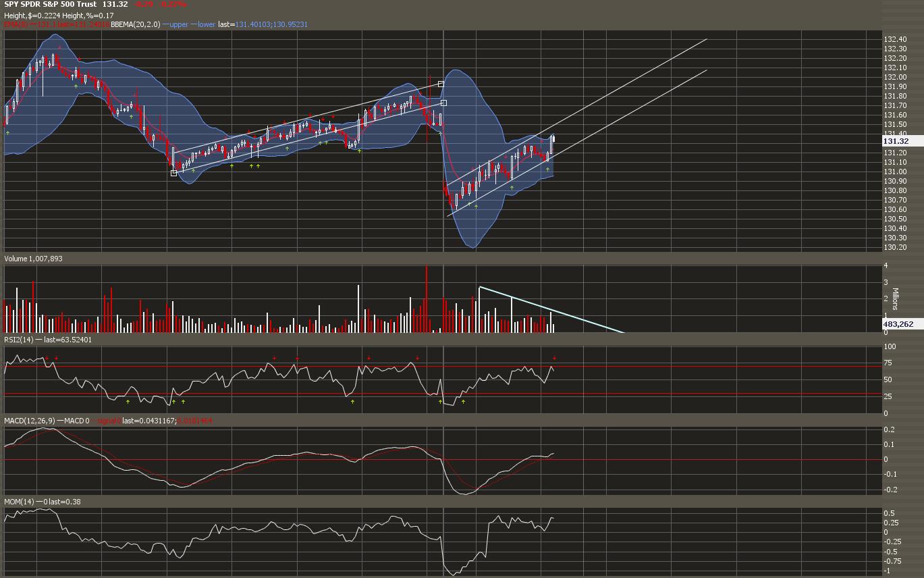Click the red 'signal' legend in MACD header
The image size is (924, 578).
[109, 421]
